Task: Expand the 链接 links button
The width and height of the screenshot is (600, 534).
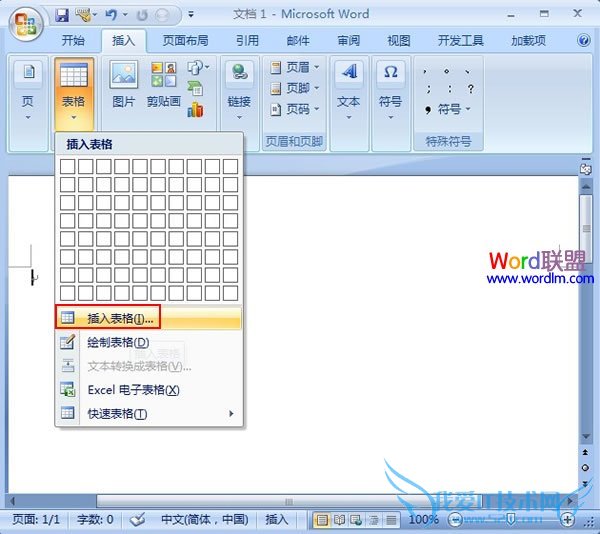Action: [x=239, y=91]
